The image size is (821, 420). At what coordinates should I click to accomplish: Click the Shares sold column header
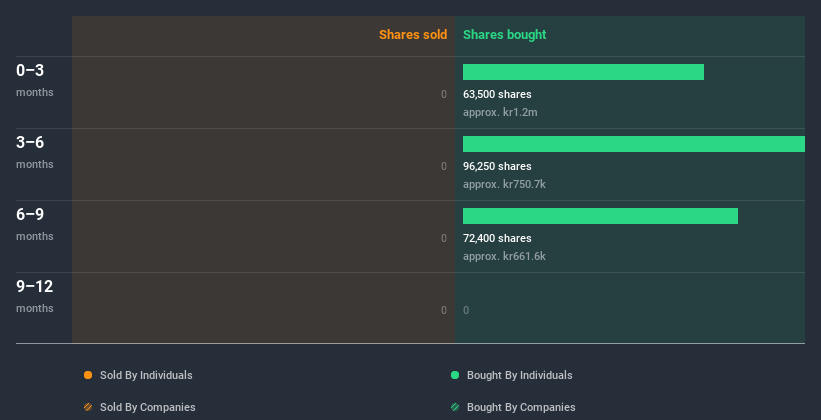coord(413,35)
